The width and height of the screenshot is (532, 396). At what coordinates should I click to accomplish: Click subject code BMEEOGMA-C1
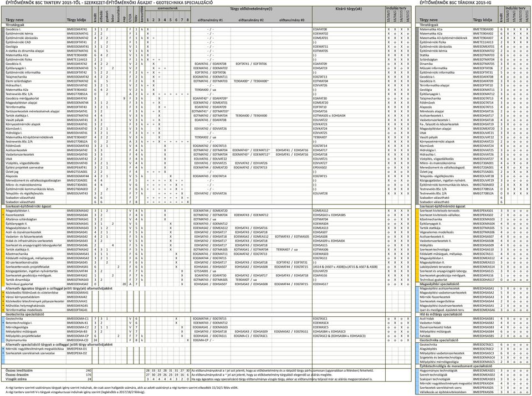tap(78, 318)
